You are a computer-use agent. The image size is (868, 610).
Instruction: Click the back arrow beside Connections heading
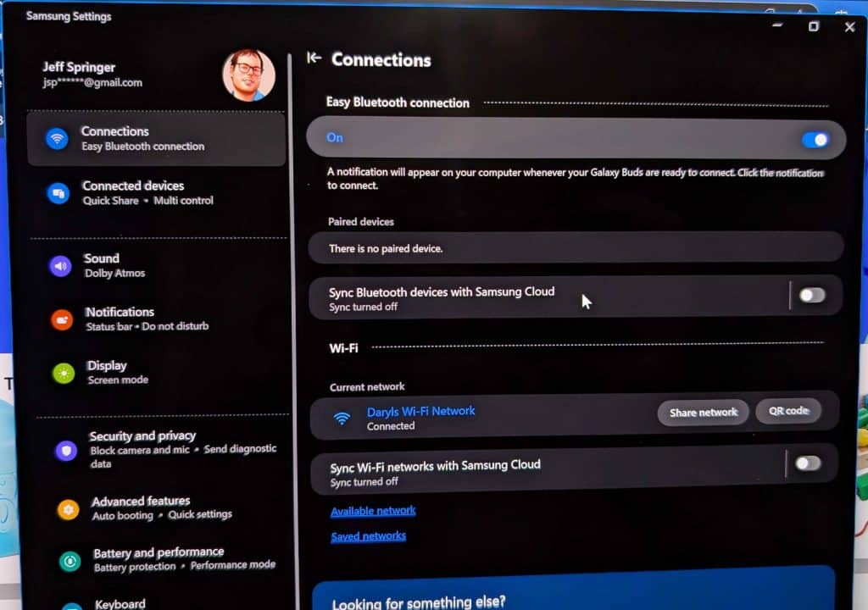pos(314,58)
